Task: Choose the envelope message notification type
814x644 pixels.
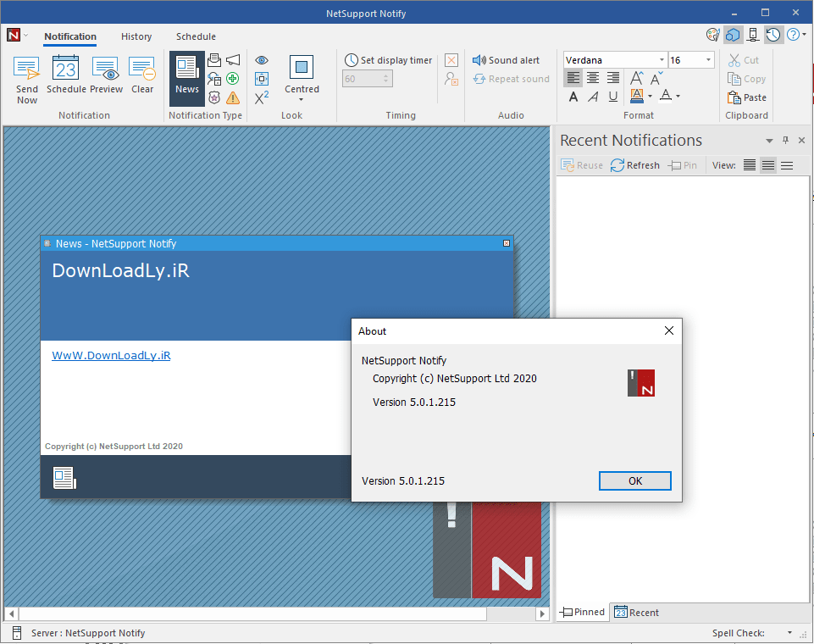Action: [x=214, y=59]
